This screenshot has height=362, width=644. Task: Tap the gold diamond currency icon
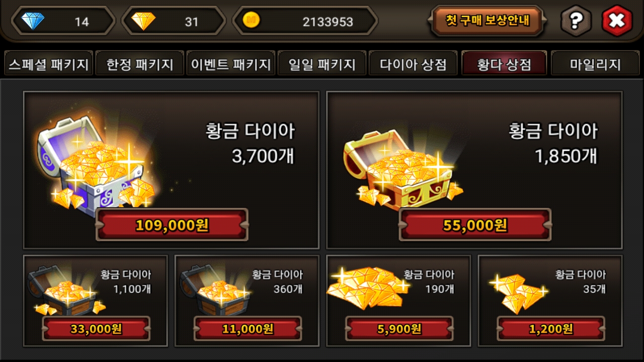tap(143, 21)
